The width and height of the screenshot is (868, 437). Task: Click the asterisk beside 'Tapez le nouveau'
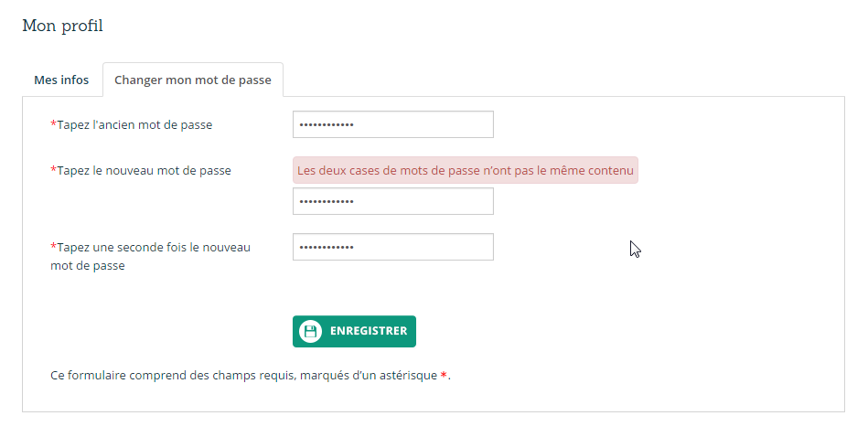(53, 170)
